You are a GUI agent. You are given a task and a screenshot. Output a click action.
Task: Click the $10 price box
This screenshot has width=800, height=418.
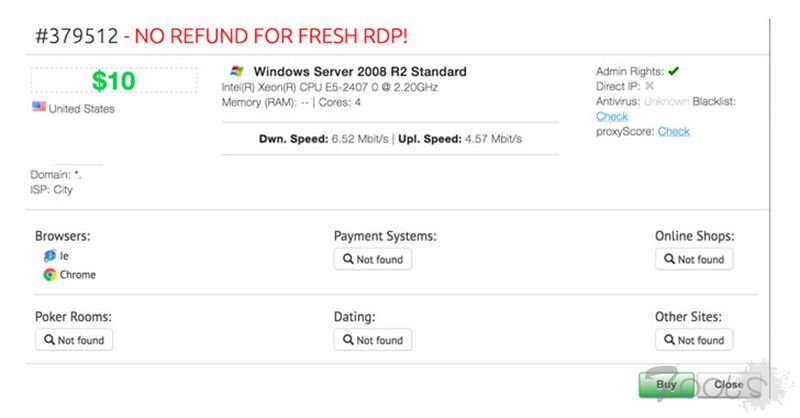[x=113, y=81]
